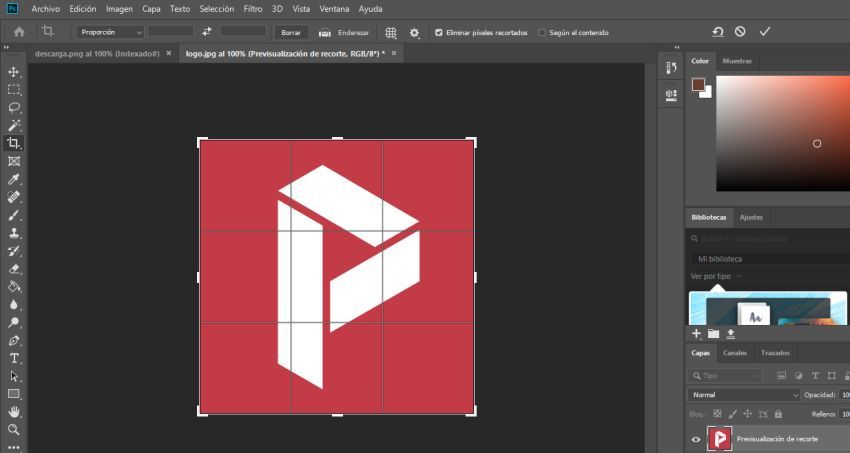Select the Path Selection arrow tool
The height and width of the screenshot is (453, 850).
pyautogui.click(x=14, y=376)
